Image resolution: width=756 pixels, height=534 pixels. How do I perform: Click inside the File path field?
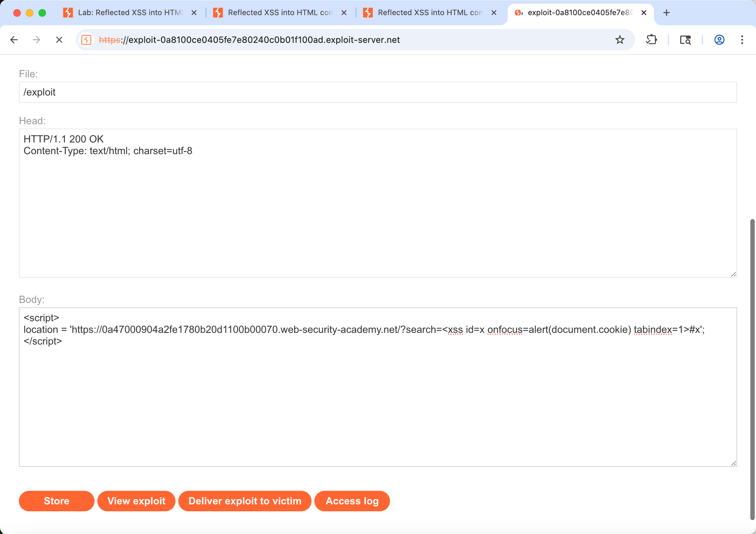click(198, 92)
